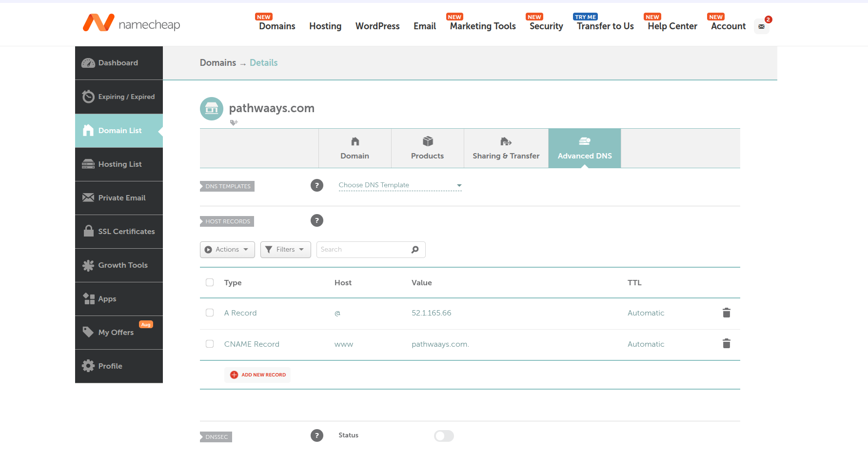Click the Domains breadcrumb link

point(218,62)
